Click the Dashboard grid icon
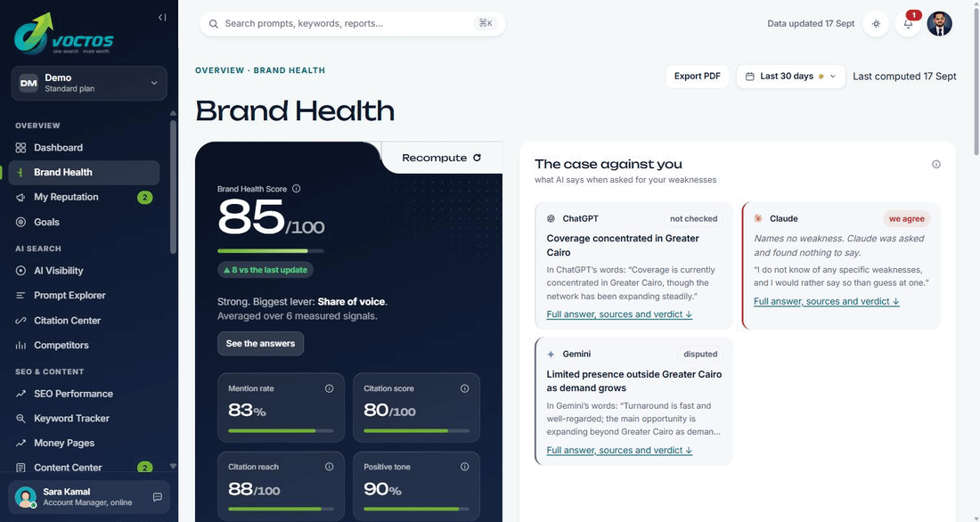The height and width of the screenshot is (522, 980). click(x=20, y=148)
